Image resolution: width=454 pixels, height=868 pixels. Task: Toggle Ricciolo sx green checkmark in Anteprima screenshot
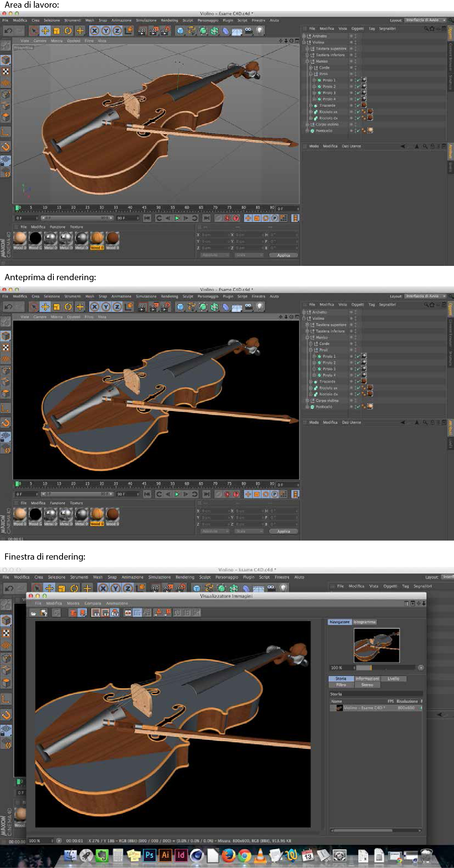coord(358,388)
